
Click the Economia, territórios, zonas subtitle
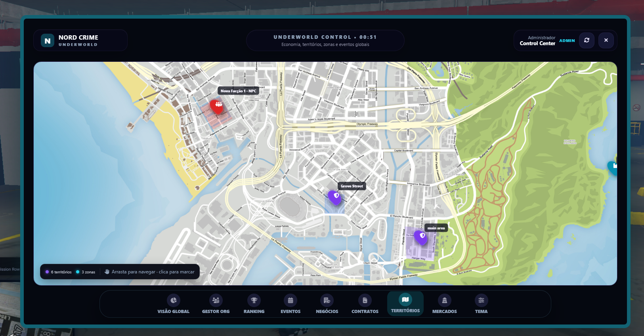tap(325, 44)
